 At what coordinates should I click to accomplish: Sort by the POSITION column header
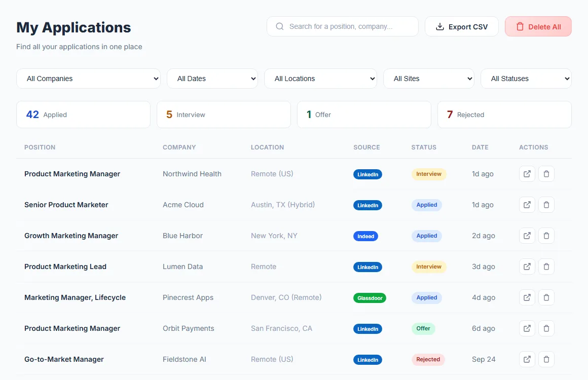(40, 147)
